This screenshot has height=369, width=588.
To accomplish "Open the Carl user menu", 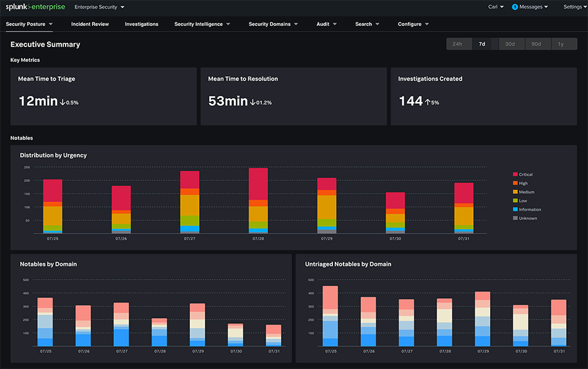I will 495,7.
